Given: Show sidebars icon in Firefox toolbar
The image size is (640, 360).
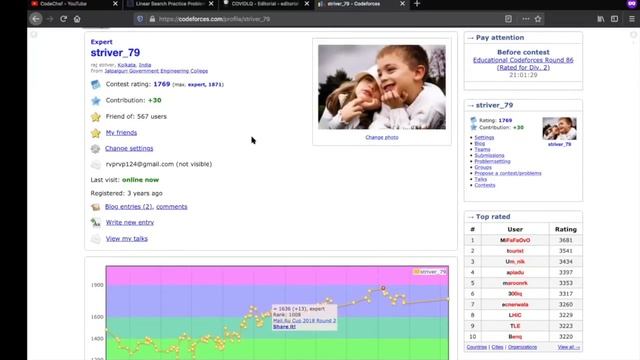Looking at the screenshot, I should (x=614, y=19).
